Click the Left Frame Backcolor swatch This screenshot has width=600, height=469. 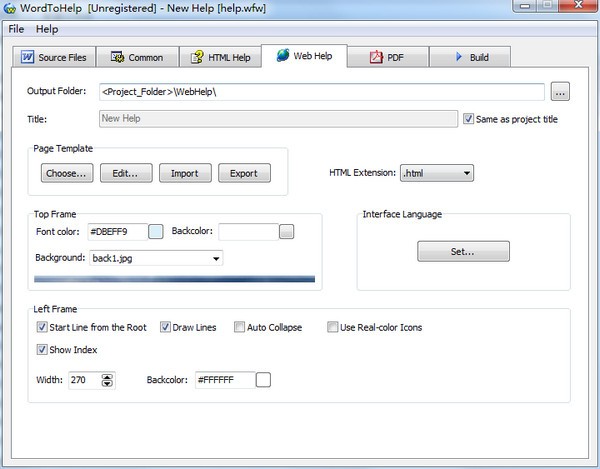tap(263, 380)
